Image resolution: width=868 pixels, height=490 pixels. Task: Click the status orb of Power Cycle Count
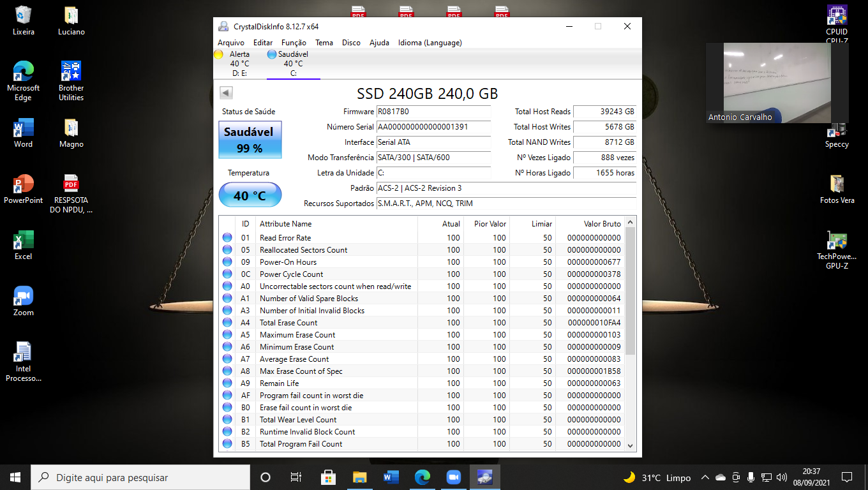click(227, 274)
